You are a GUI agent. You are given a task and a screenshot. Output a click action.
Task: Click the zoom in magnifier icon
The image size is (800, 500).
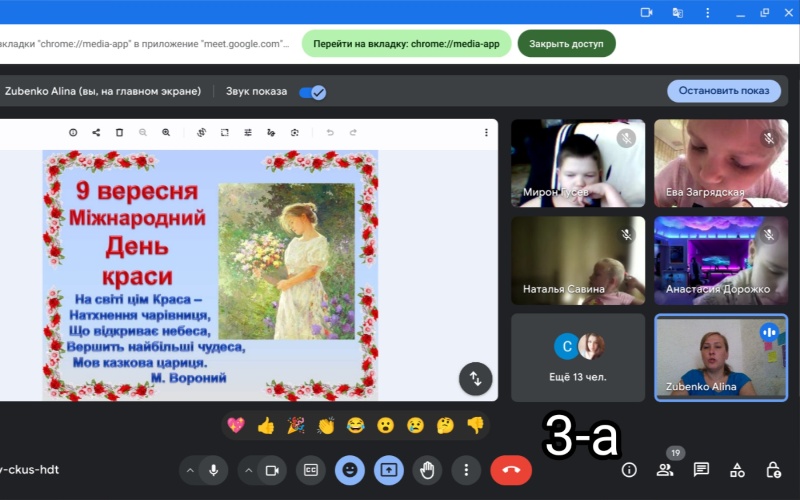pyautogui.click(x=166, y=133)
